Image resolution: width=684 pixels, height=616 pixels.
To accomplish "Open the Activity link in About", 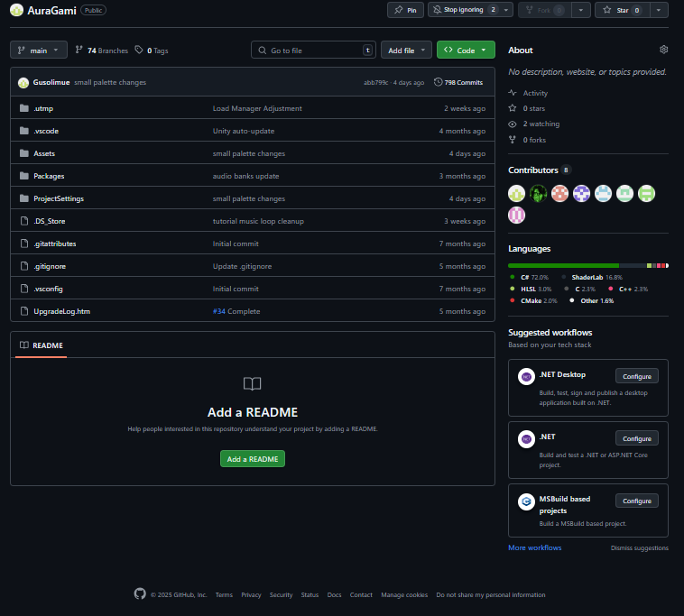I will [x=528, y=93].
